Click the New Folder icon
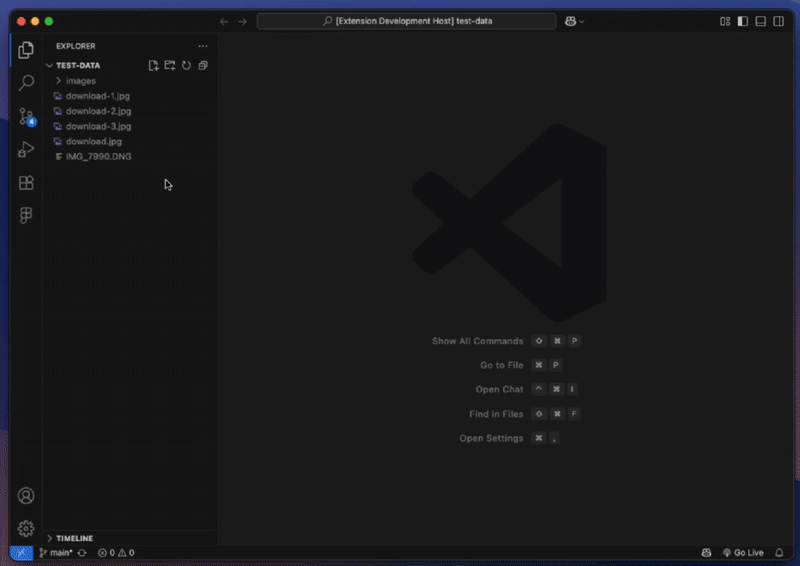 170,65
